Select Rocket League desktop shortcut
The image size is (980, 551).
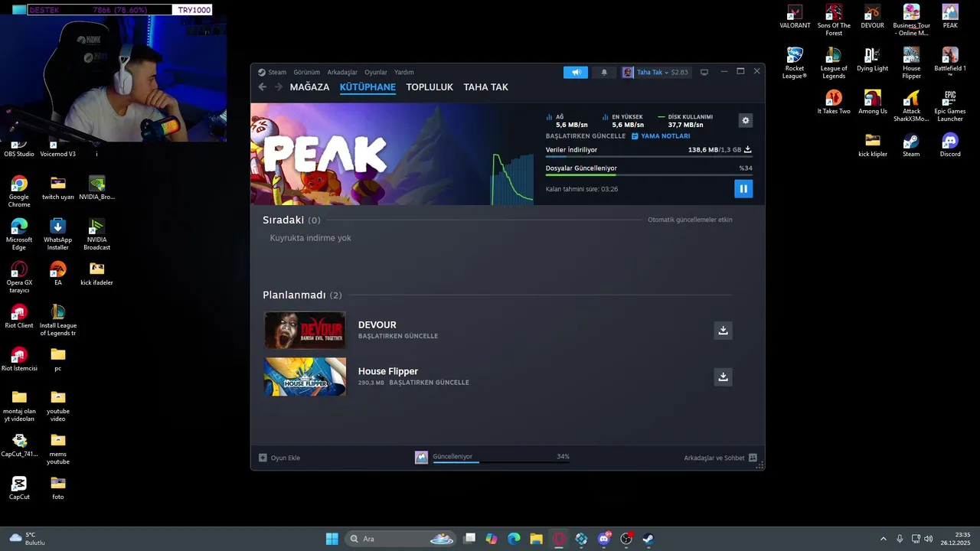coord(795,63)
